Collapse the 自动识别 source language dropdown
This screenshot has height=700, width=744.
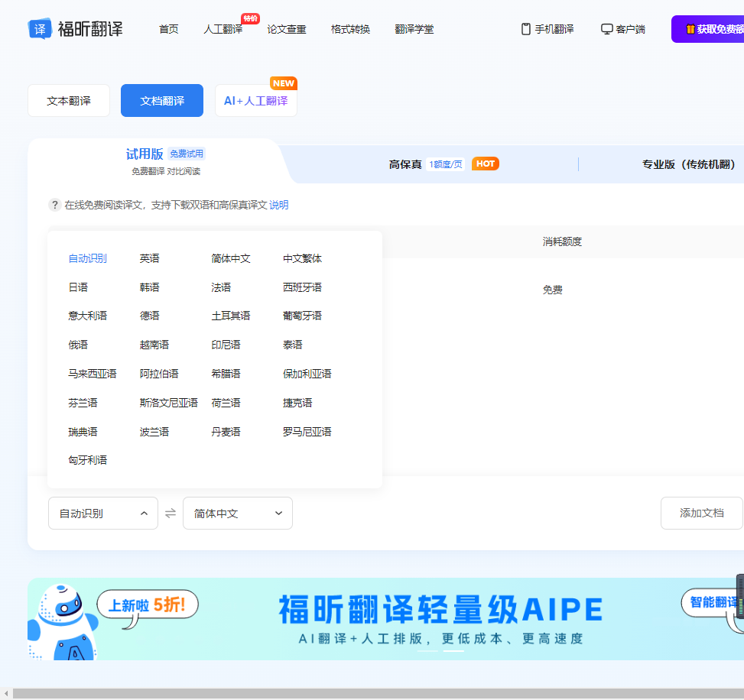point(103,513)
